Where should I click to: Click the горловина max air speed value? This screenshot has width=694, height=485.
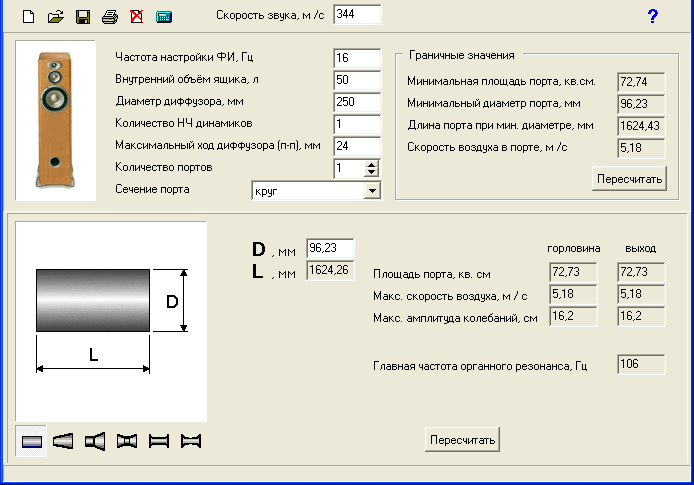pyautogui.click(x=573, y=294)
